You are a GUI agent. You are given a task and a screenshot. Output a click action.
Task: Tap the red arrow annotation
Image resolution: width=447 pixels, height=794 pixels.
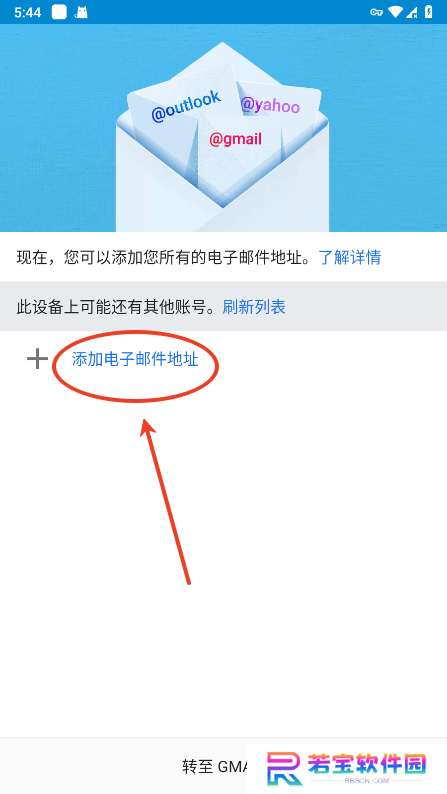coord(165,501)
